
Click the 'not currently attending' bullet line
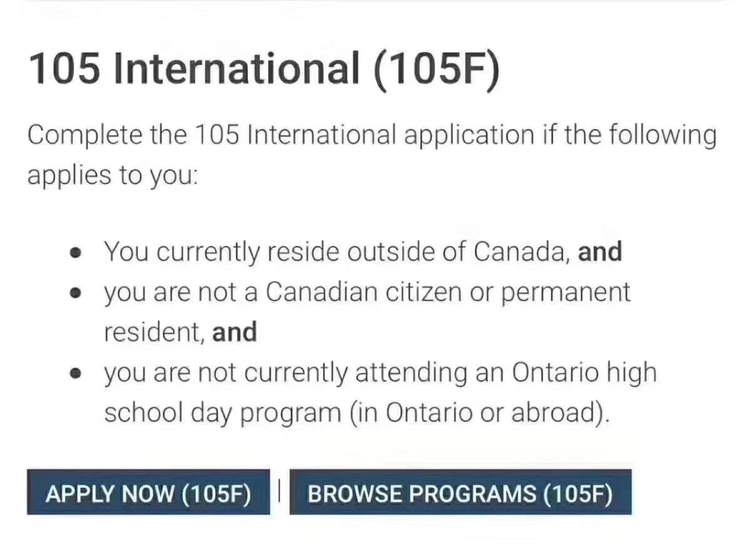pos(380,373)
